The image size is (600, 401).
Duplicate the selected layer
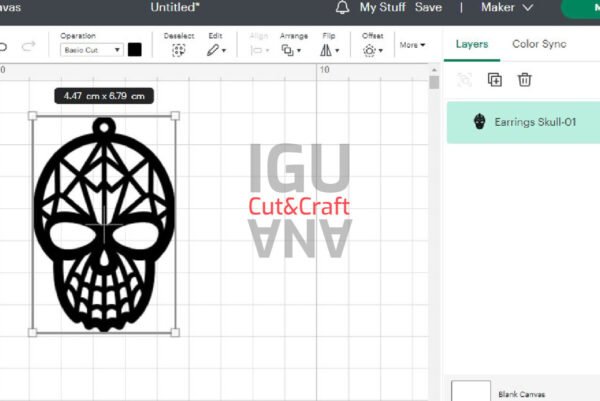coord(494,80)
